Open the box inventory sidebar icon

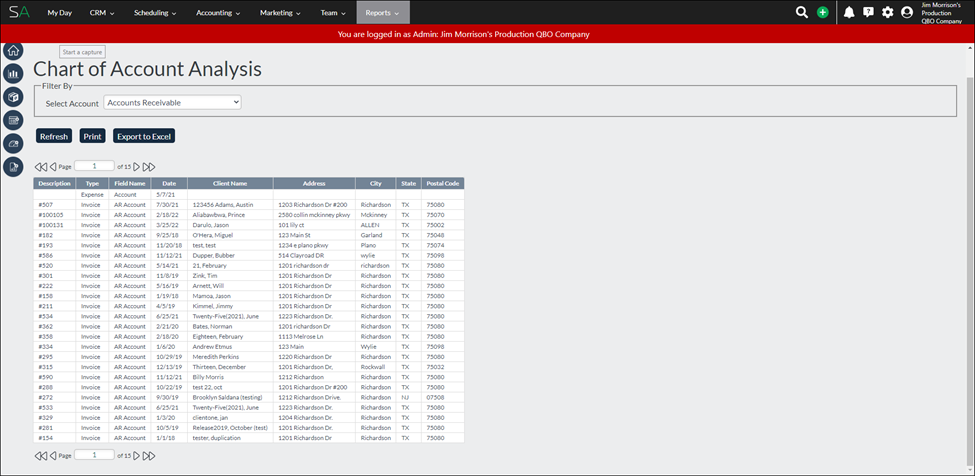pyautogui.click(x=12, y=96)
